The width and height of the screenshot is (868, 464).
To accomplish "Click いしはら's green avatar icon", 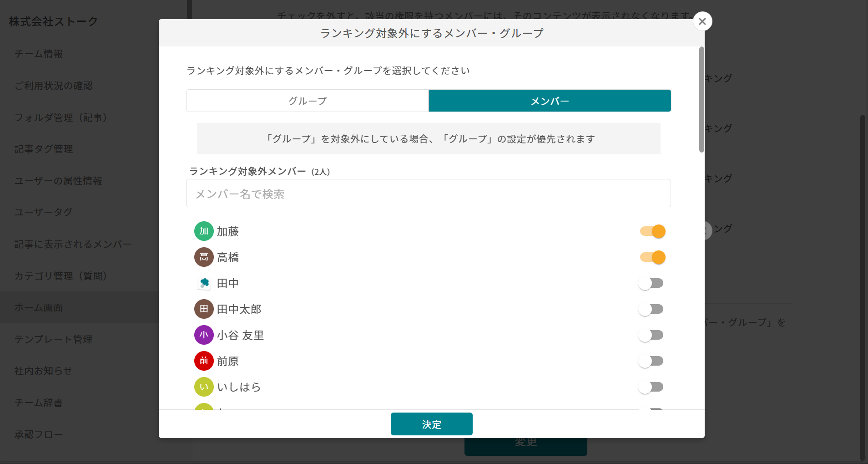I will [204, 387].
